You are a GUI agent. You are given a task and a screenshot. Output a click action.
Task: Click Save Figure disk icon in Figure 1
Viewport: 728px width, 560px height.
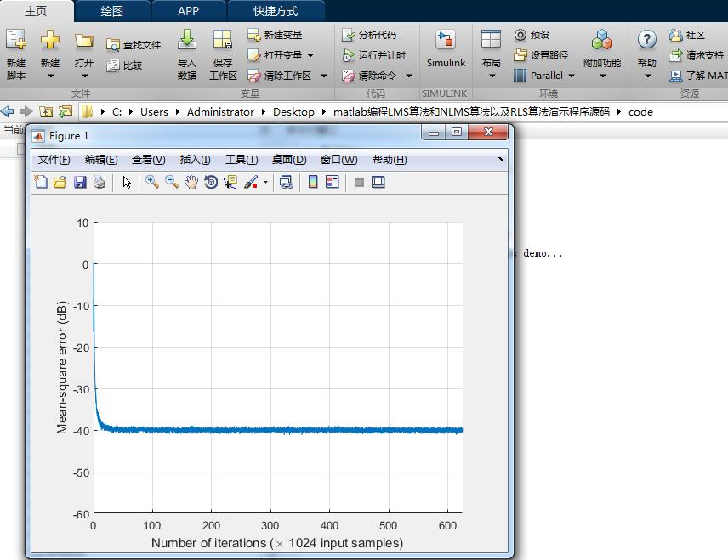coord(80,182)
